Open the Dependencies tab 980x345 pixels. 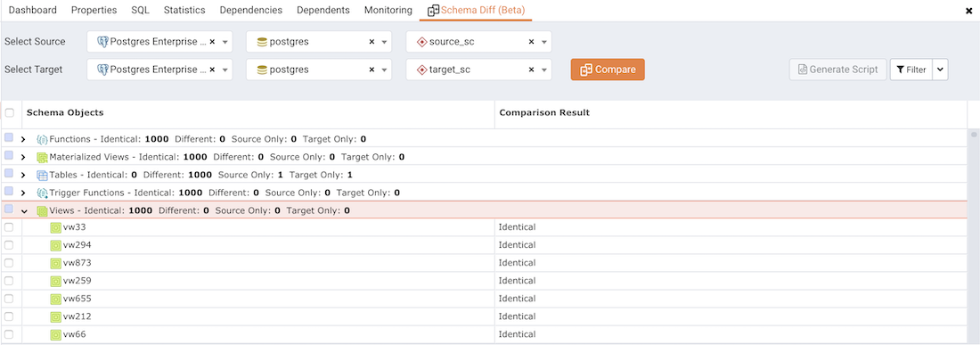click(x=251, y=10)
